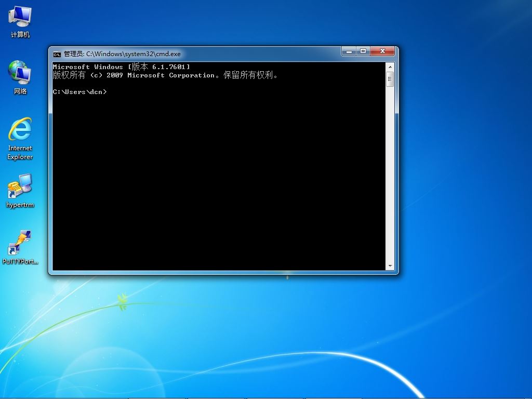Minimize the cmd.exe window
Image resolution: width=532 pixels, height=399 pixels.
coord(349,51)
